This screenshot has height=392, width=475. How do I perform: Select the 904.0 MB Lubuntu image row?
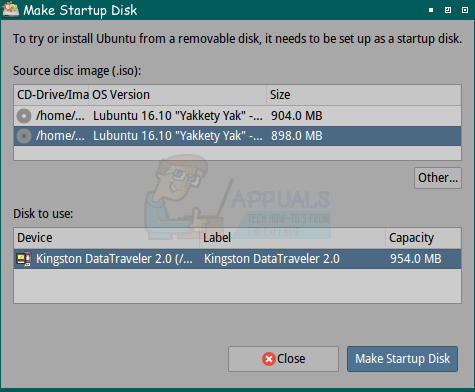[x=237, y=116]
